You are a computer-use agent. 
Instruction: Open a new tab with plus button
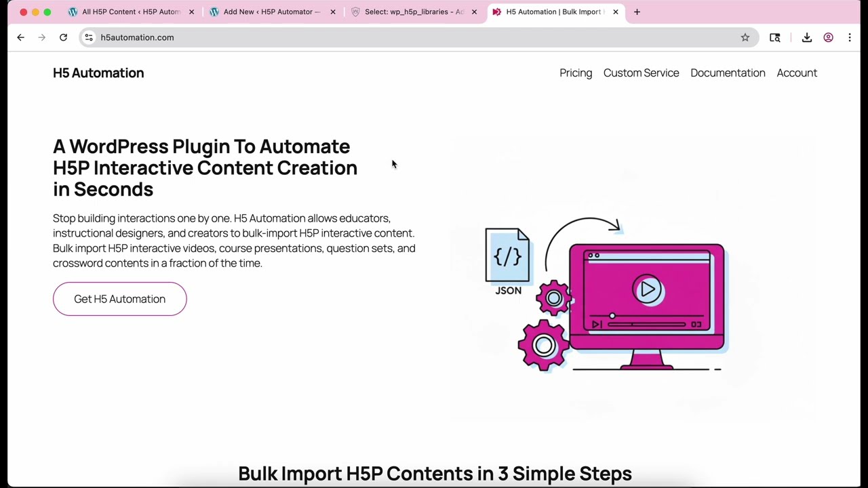(637, 12)
